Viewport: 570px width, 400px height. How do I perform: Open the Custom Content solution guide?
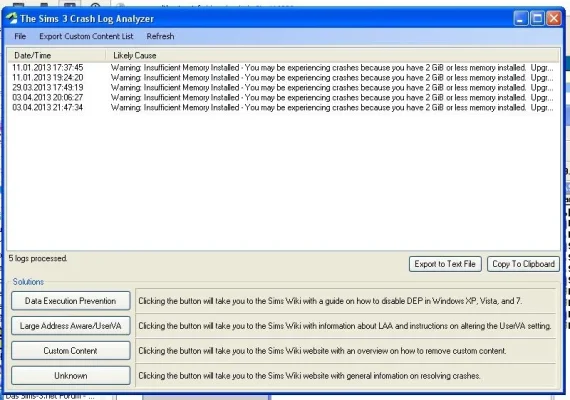click(71, 351)
